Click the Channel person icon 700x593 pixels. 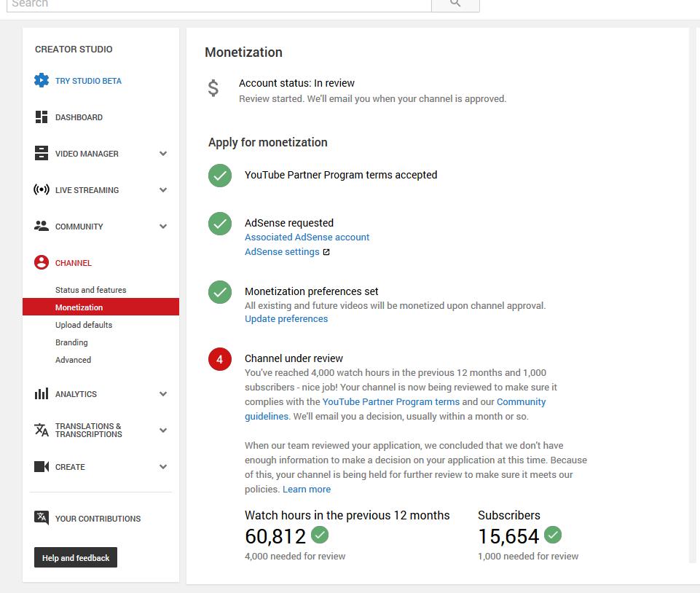point(42,262)
